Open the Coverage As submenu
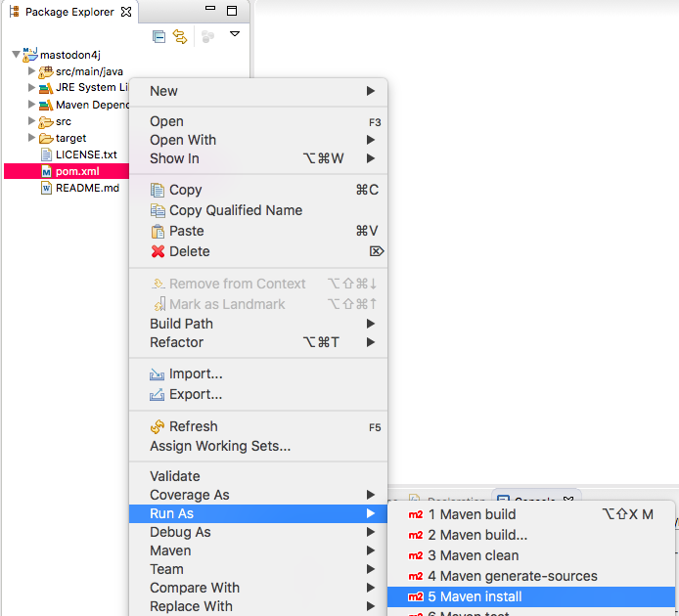This screenshot has width=679, height=616. (258, 495)
